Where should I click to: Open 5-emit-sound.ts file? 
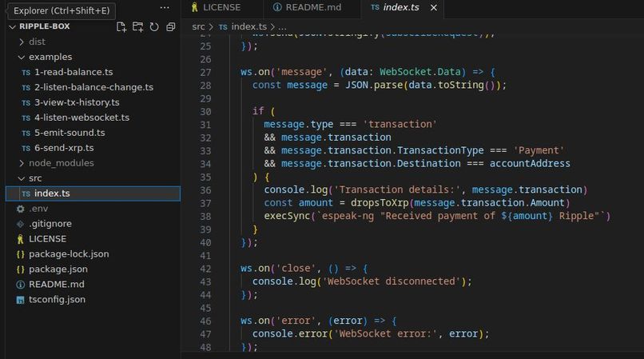(x=93, y=133)
